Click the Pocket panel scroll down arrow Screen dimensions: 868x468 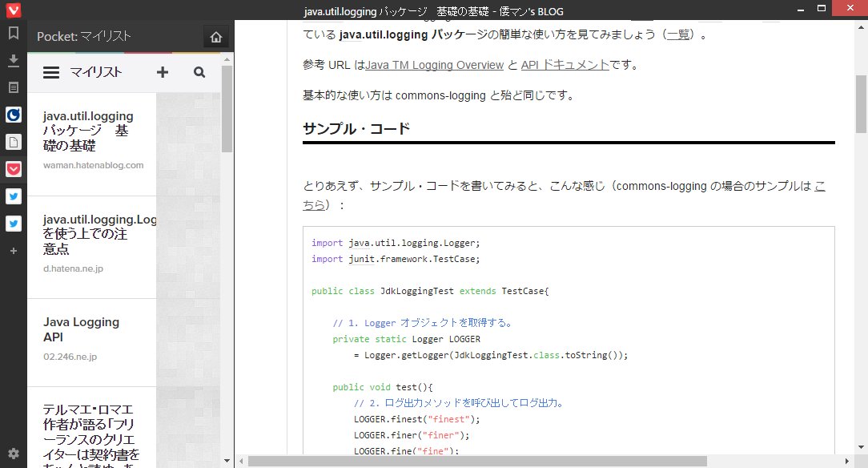click(227, 461)
